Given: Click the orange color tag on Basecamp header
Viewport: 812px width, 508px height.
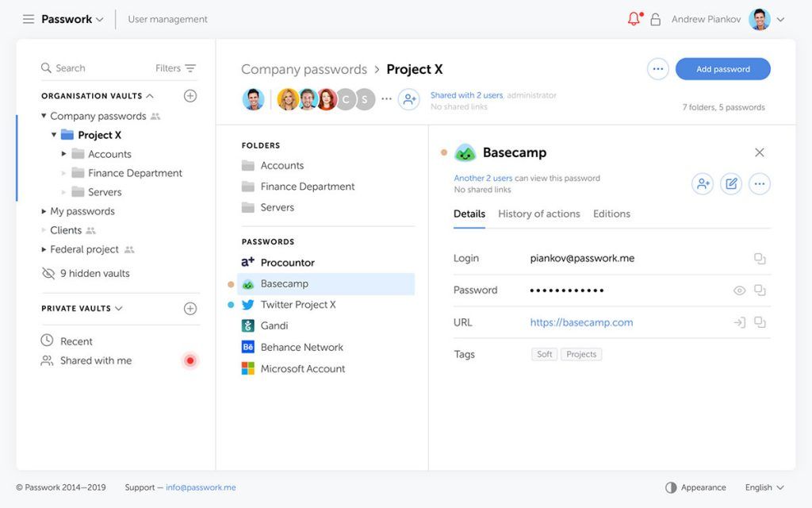Looking at the screenshot, I should coord(444,152).
